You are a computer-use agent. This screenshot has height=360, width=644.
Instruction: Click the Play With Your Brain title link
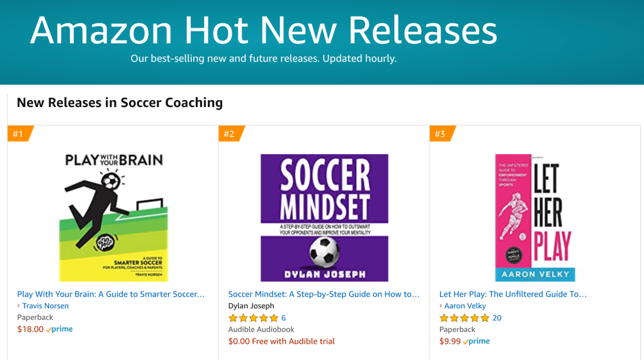[111, 294]
